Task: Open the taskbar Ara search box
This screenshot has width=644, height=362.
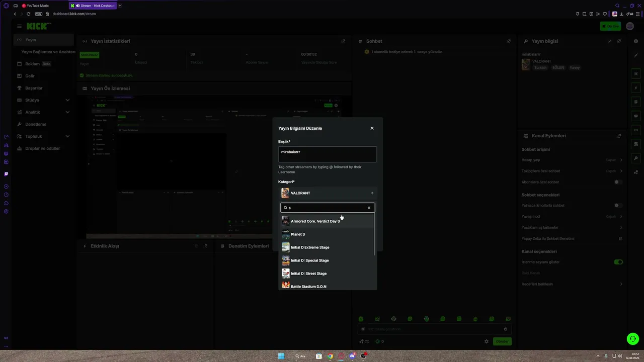Action: click(x=301, y=356)
